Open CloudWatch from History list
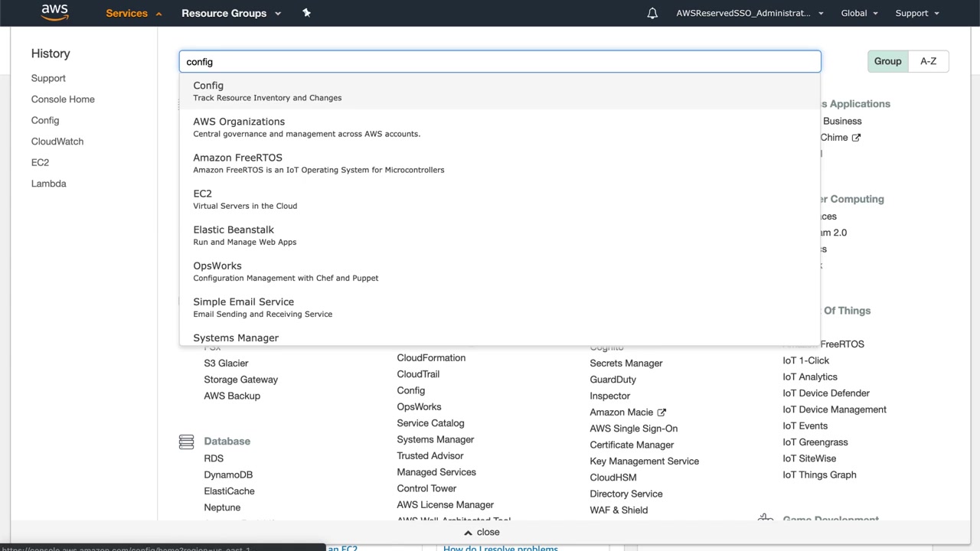980x551 pixels. point(57,142)
